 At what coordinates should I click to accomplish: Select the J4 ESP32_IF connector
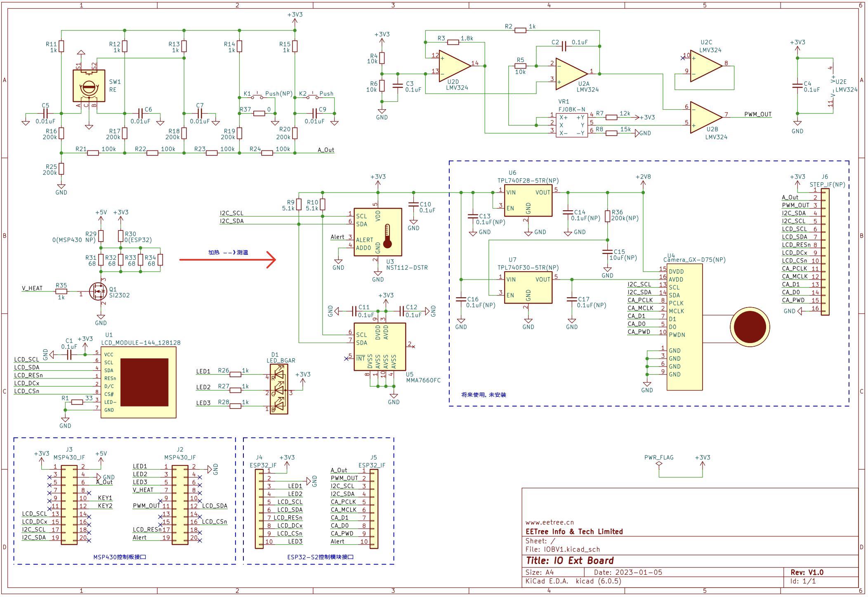[x=259, y=509]
